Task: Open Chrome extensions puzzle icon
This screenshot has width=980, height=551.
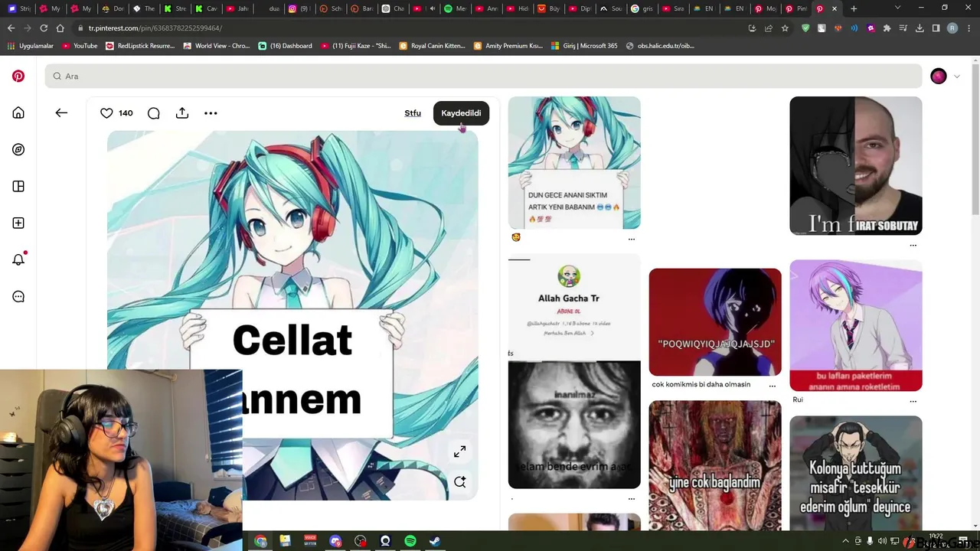Action: (887, 28)
